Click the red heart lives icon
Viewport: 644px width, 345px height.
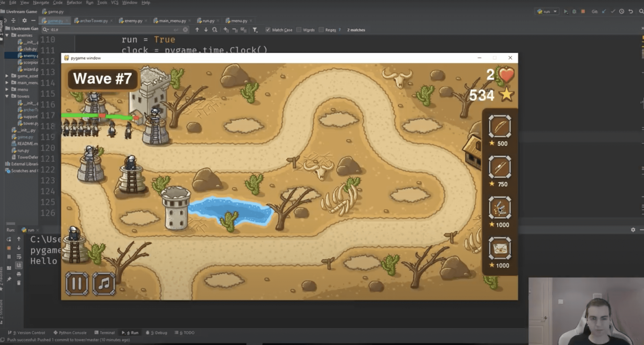(x=506, y=75)
